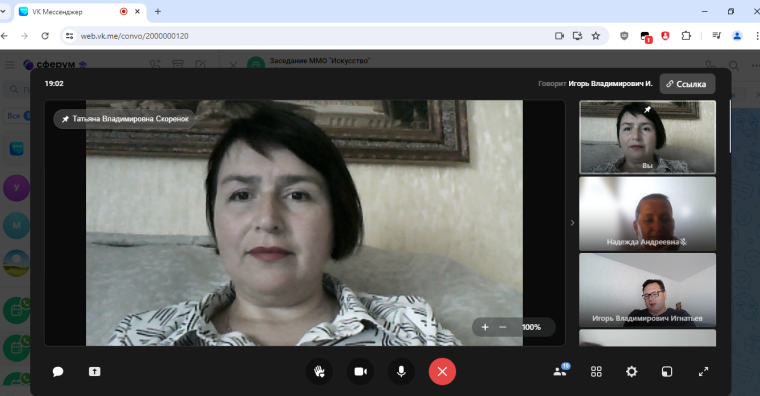This screenshot has height=396, width=760.
Task: Open chat with landscape photo avatar
Action: point(16,263)
